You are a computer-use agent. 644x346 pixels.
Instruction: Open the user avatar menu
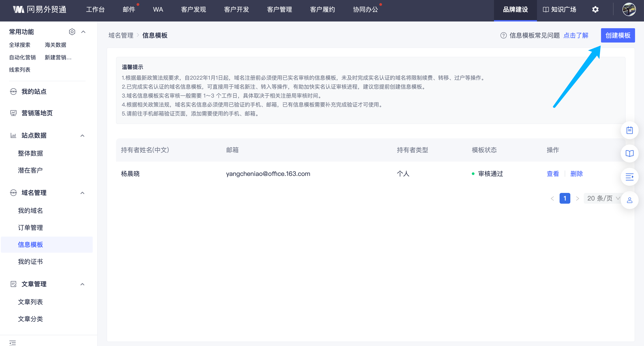click(x=629, y=9)
